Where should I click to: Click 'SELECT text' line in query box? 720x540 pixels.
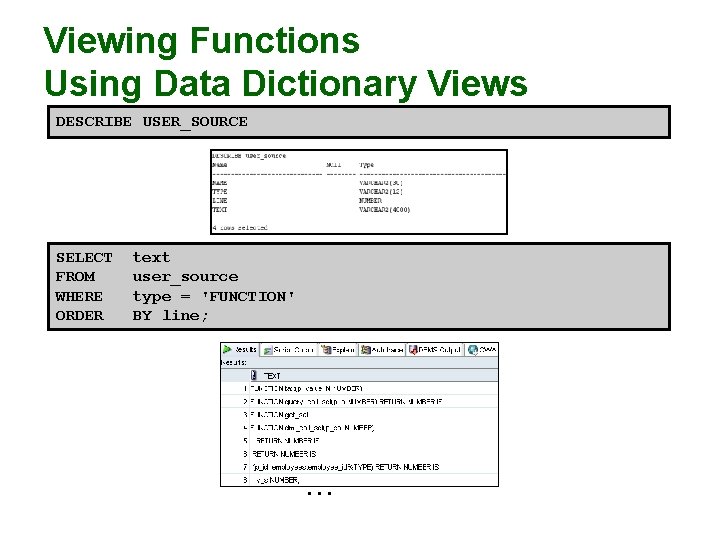tap(113, 257)
